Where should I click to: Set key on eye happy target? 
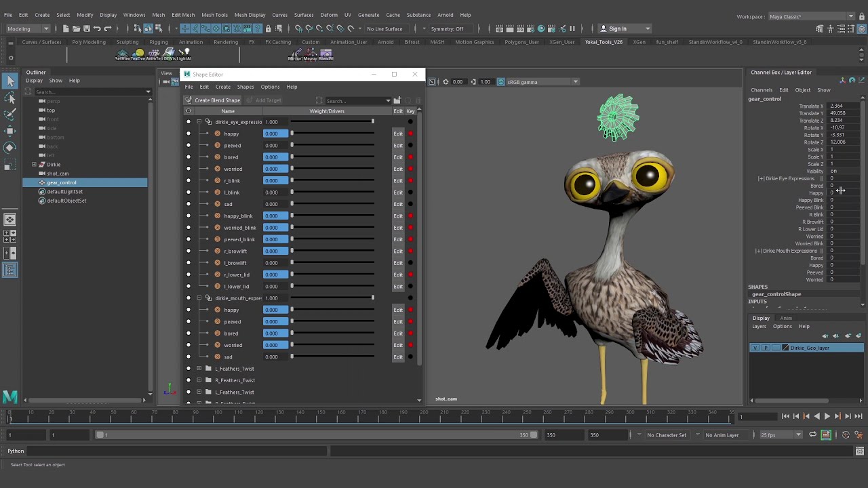click(410, 134)
